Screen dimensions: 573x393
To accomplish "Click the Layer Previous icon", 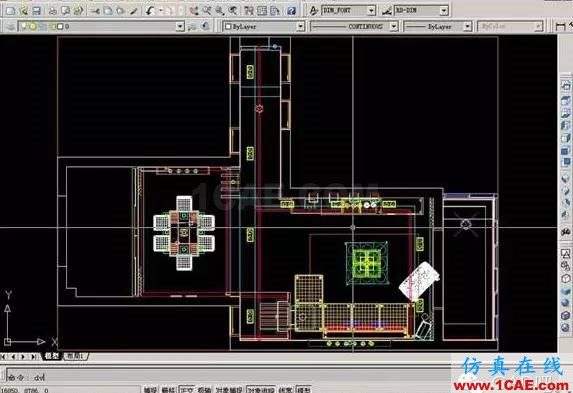I will click(206, 26).
